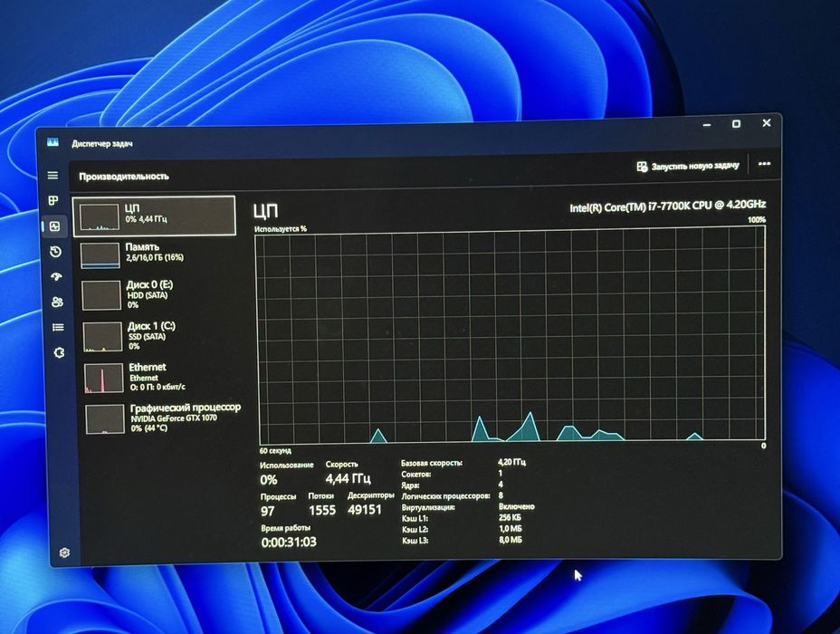Image resolution: width=840 pixels, height=634 pixels.
Task: Select the Performance page icon
Action: point(54,226)
